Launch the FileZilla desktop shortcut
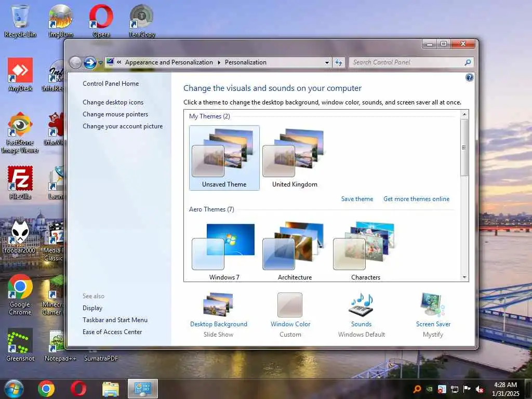This screenshot has width=532, height=399. [x=20, y=182]
